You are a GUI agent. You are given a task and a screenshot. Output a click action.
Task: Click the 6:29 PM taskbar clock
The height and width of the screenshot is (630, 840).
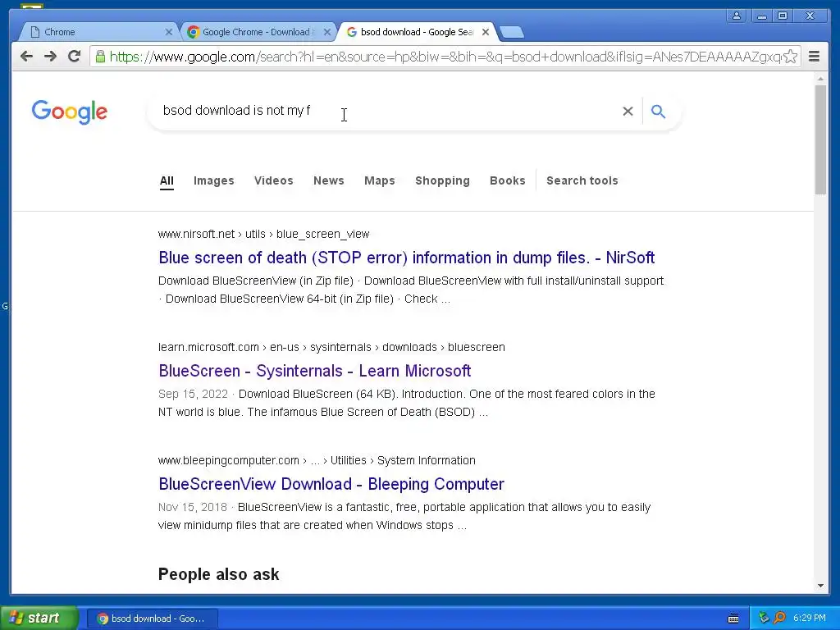click(x=810, y=619)
